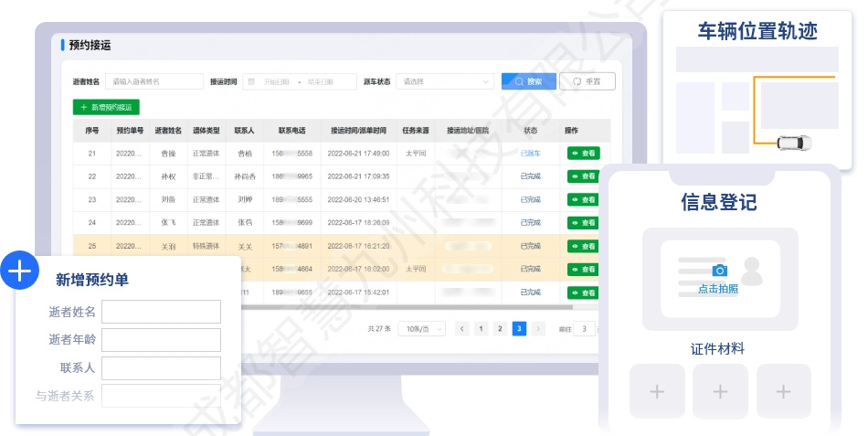Click the blue plus circle icon

20,271
